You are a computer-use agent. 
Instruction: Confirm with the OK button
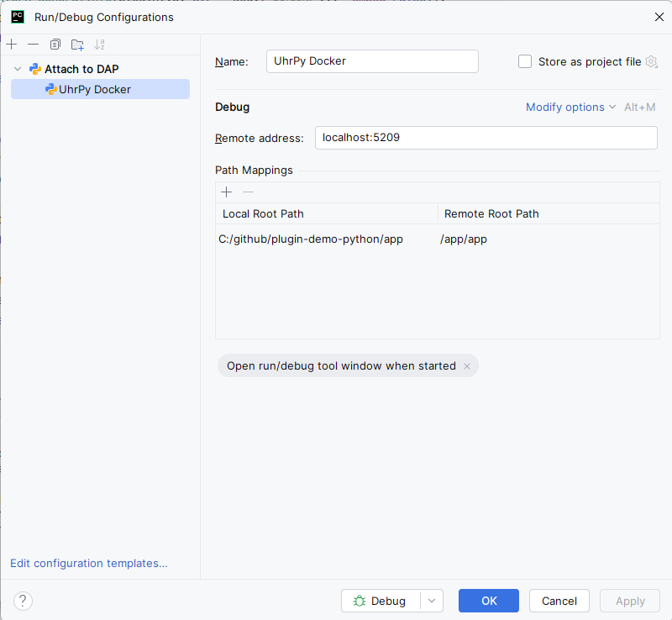(x=489, y=601)
